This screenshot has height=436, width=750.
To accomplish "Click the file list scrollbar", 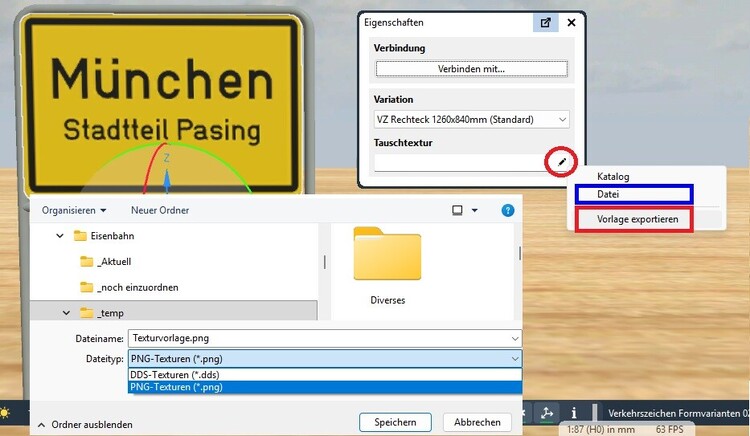I will [x=519, y=253].
